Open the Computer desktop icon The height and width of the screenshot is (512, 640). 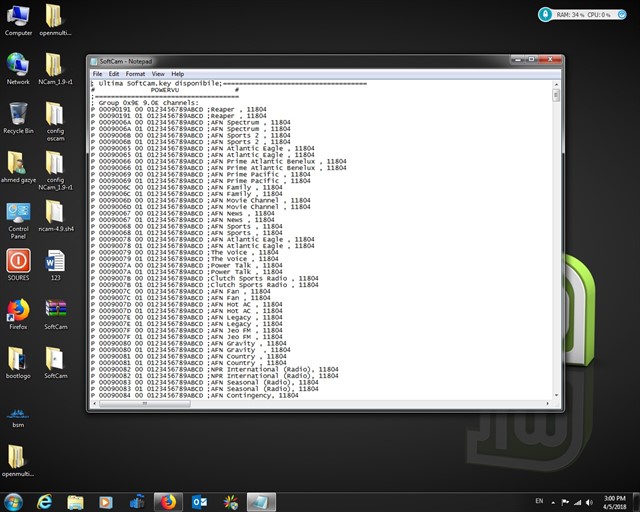(18, 20)
